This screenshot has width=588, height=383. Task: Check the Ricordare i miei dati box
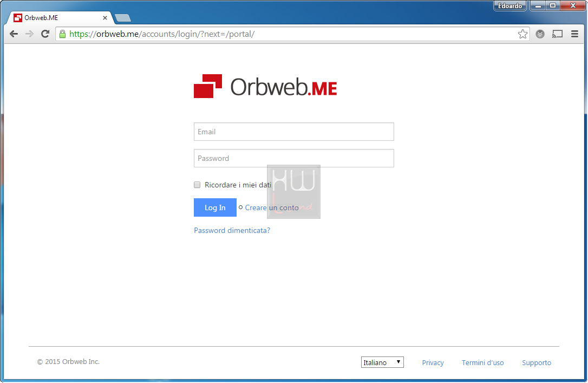click(x=197, y=185)
